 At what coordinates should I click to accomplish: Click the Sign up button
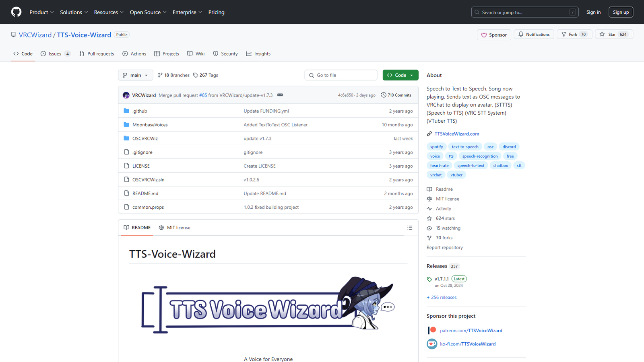click(x=621, y=12)
